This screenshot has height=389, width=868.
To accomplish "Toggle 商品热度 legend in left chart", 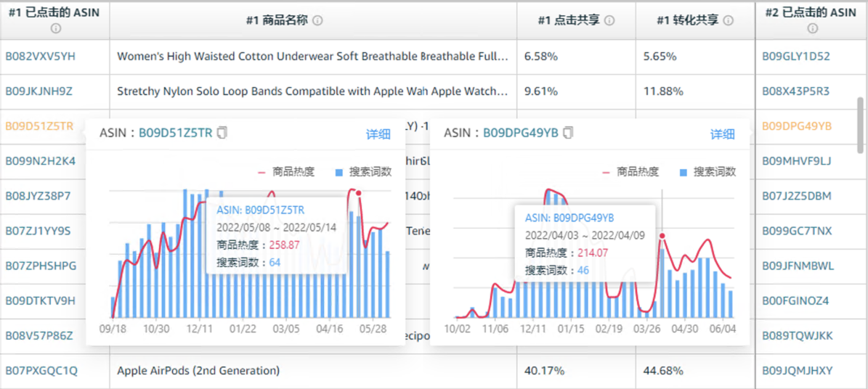I will point(286,172).
